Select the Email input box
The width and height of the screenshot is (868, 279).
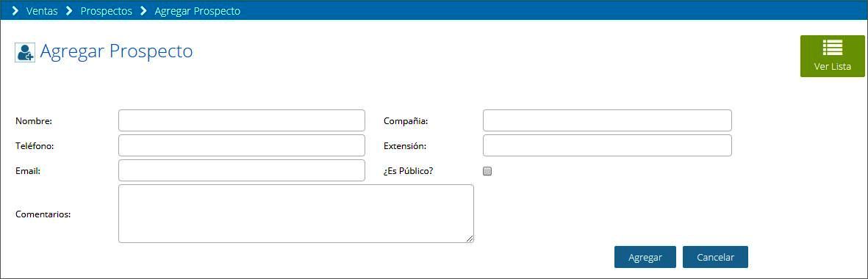tap(242, 170)
